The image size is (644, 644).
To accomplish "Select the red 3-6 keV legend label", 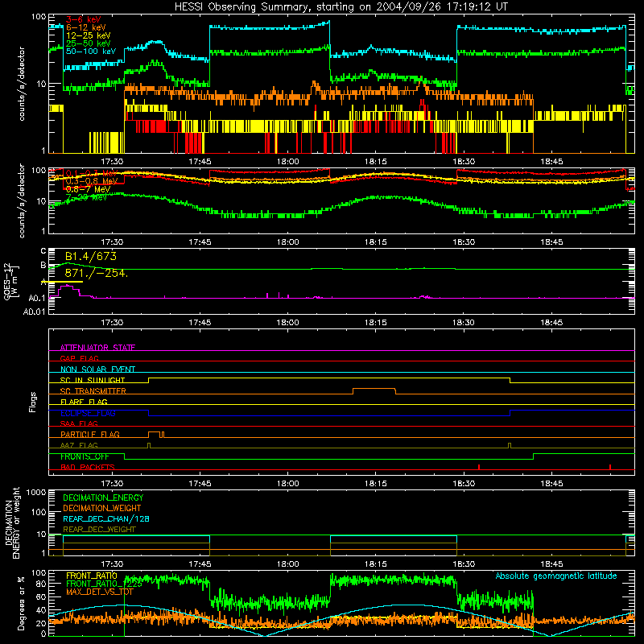I will point(84,19).
